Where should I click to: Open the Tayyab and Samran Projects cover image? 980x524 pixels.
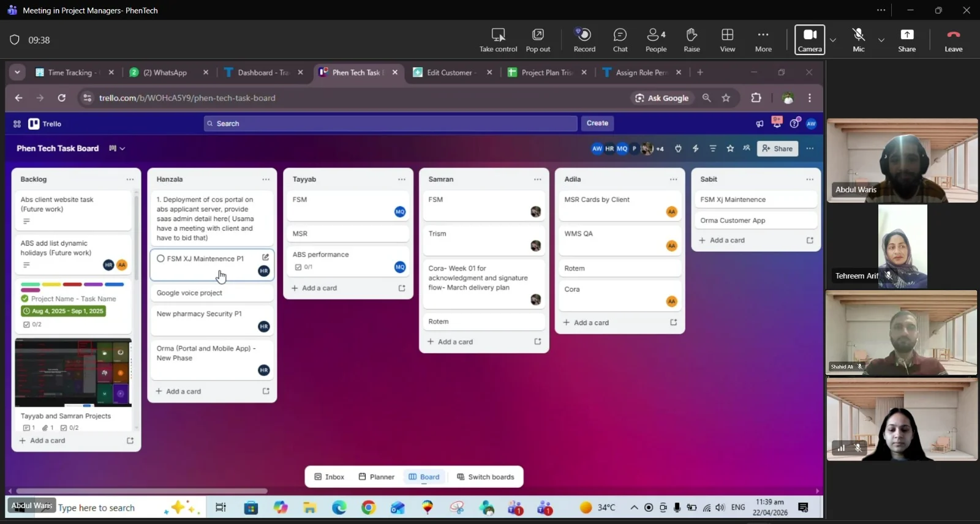coord(73,372)
